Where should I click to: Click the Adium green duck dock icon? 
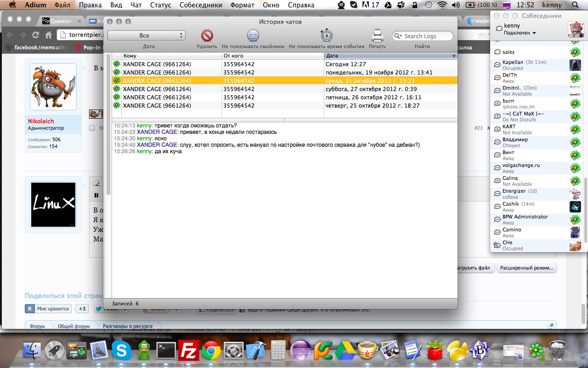coord(144,351)
